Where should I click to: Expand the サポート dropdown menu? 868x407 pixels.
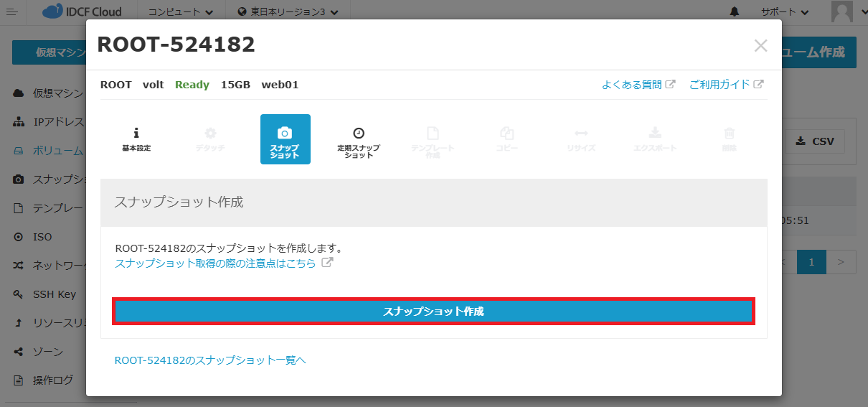[785, 12]
